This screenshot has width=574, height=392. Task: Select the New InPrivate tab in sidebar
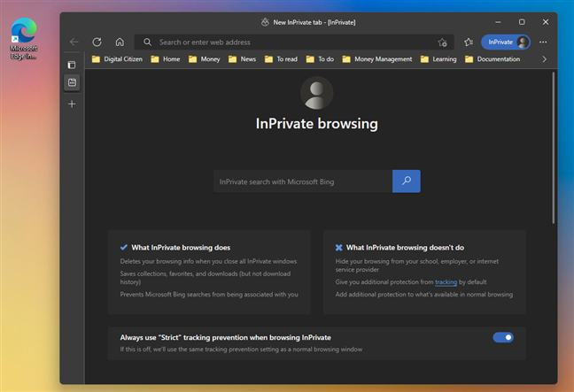point(72,82)
